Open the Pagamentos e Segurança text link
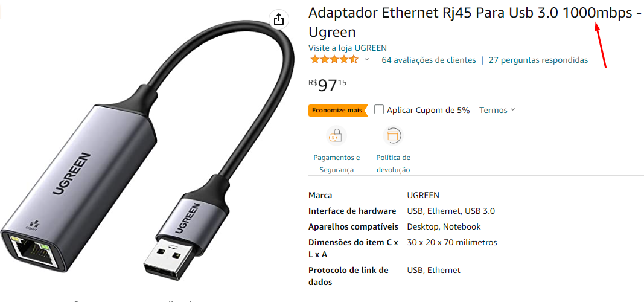644x302 pixels. point(336,164)
